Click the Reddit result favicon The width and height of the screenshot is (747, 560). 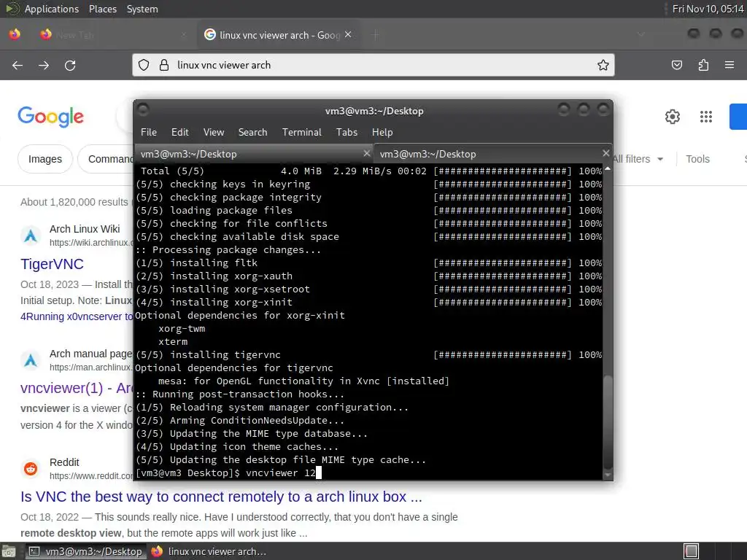click(x=31, y=469)
